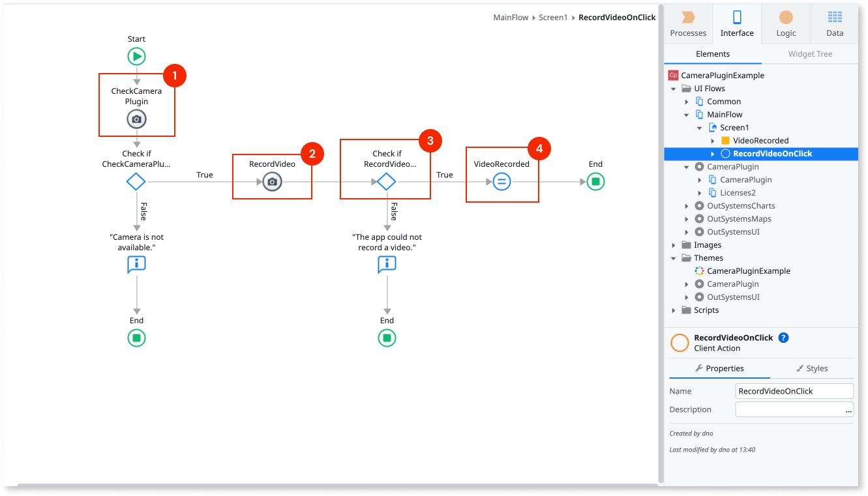The width and height of the screenshot is (868, 496).
Task: Click the CameraPluginExample theme icon
Action: tap(699, 271)
